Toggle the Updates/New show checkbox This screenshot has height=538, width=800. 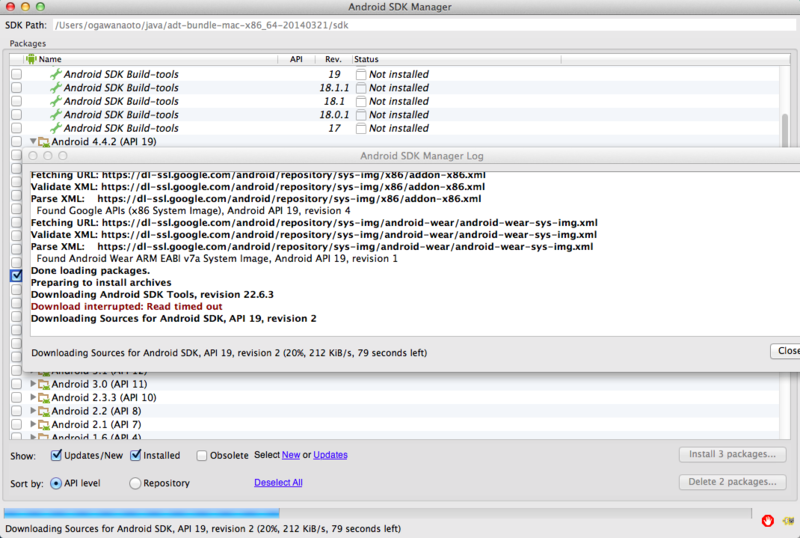tap(56, 455)
